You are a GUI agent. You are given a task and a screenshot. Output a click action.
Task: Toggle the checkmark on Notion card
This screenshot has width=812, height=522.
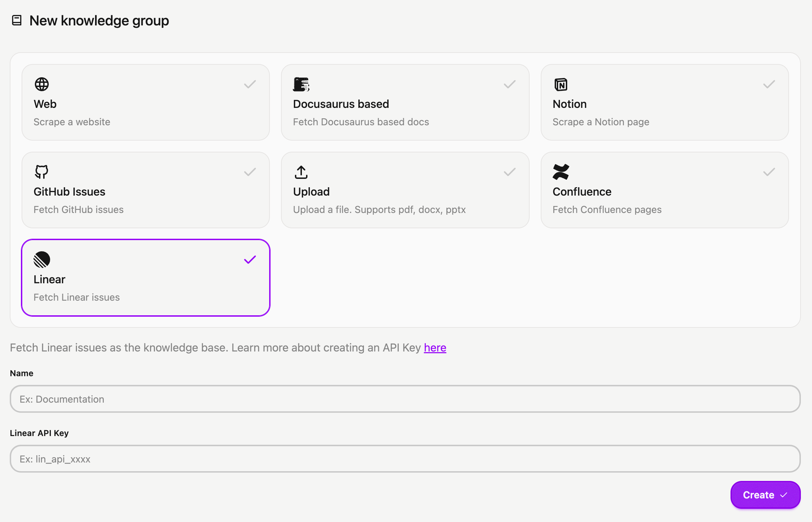click(769, 84)
